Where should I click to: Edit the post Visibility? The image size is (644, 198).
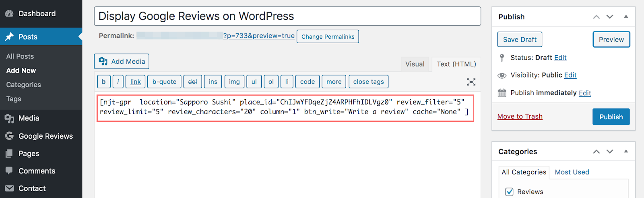570,75
